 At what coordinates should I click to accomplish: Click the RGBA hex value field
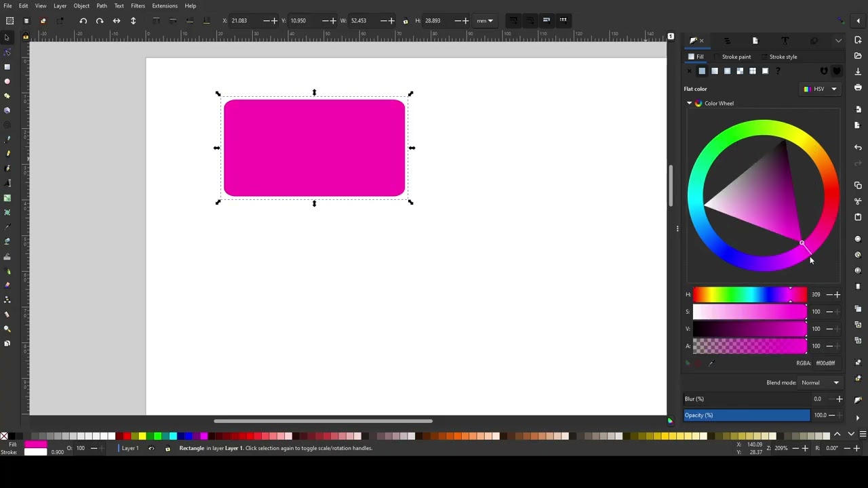(826, 363)
